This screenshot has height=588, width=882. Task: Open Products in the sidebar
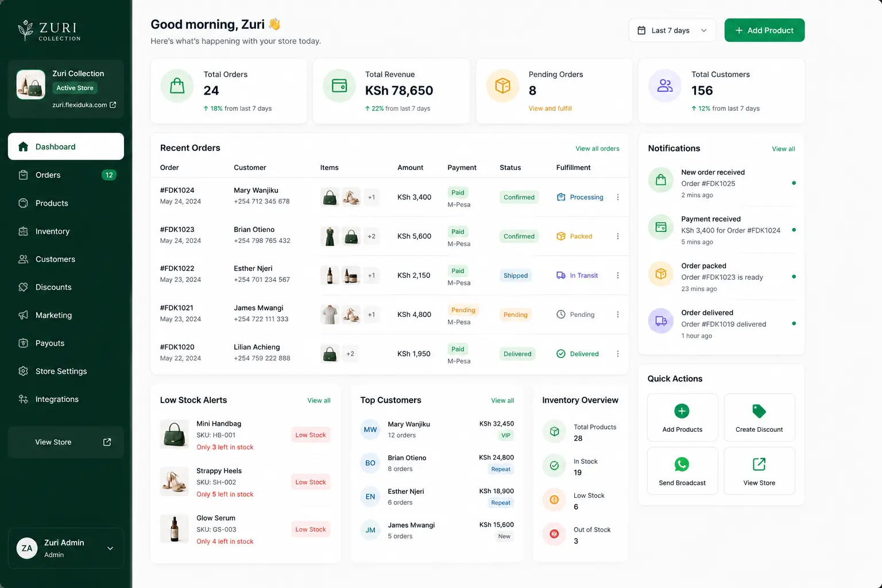pyautogui.click(x=66, y=203)
